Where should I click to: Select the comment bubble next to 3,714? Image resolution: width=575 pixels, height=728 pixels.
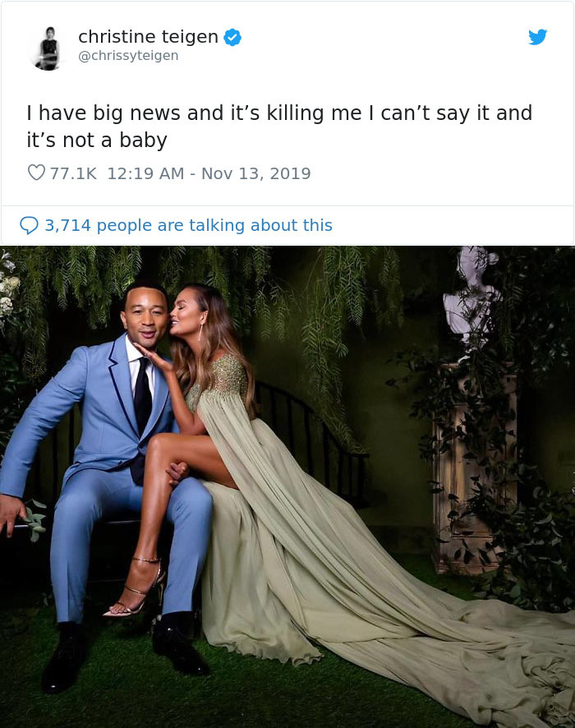31,225
